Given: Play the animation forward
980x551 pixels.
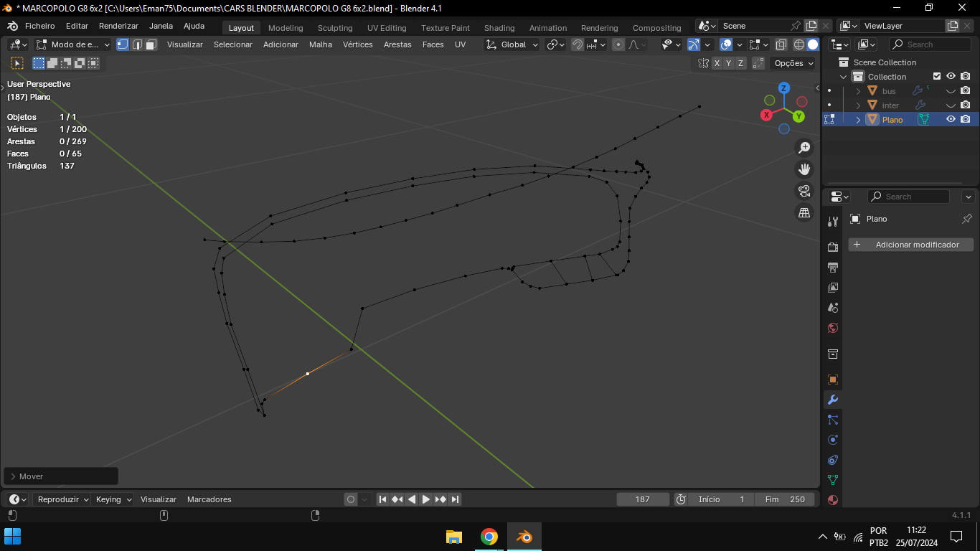Looking at the screenshot, I should tap(426, 499).
